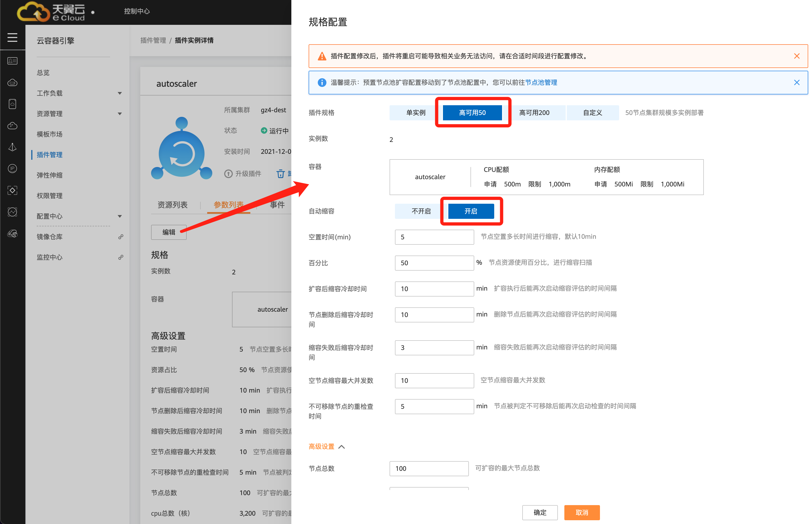Open 弹性伸缩 in the sidebar

pyautogui.click(x=50, y=175)
